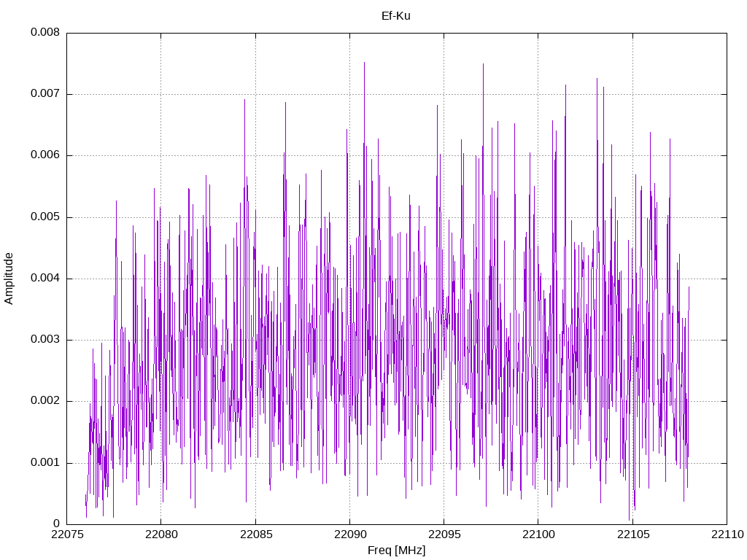Click the plot title Ef-Ku
Image resolution: width=747 pixels, height=560 pixels.
pos(396,16)
